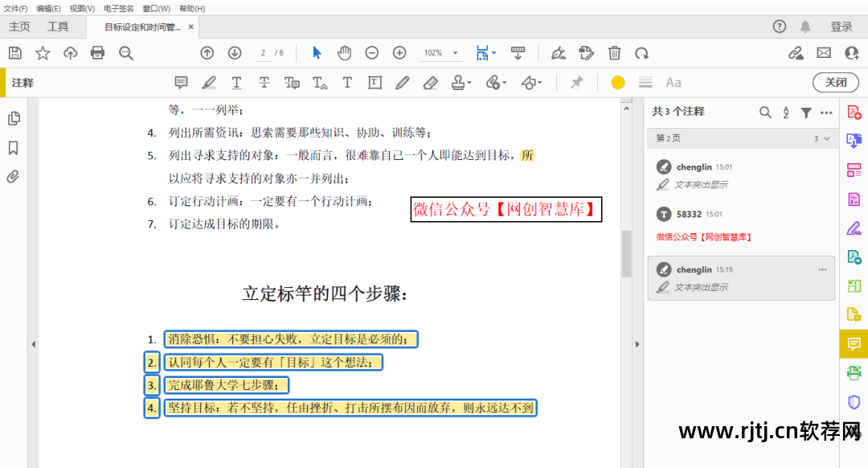Open the notifications bell

(x=805, y=27)
